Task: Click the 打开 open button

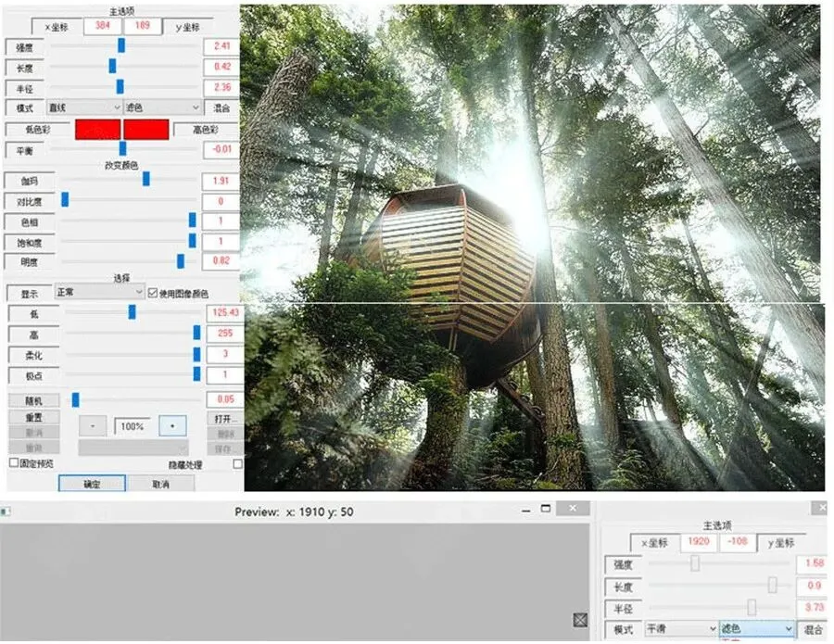Action: point(225,419)
